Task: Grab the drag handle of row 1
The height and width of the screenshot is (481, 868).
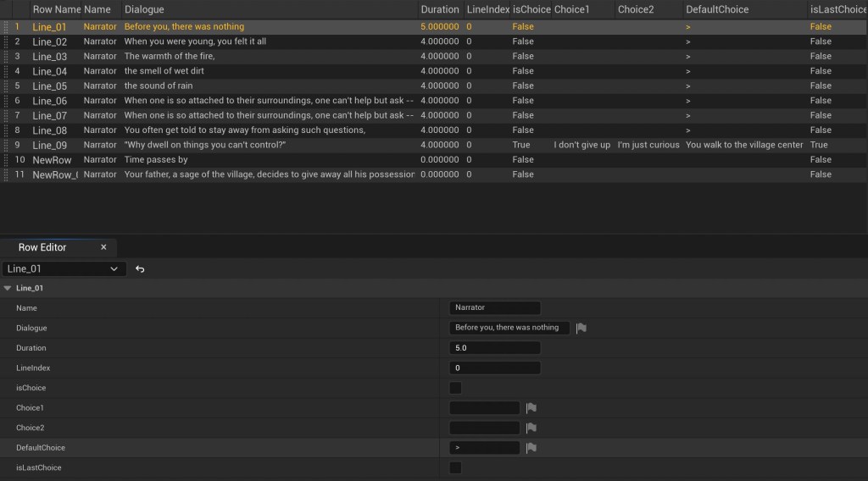Action: [6, 27]
